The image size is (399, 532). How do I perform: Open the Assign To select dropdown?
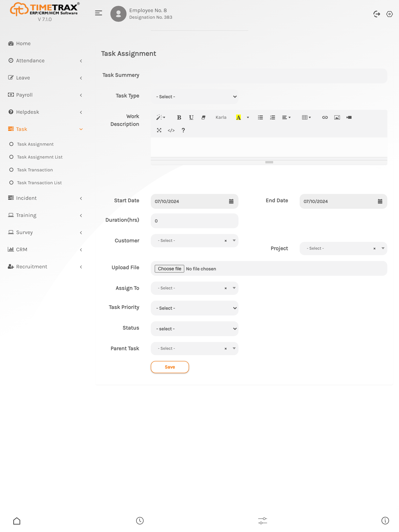(194, 288)
